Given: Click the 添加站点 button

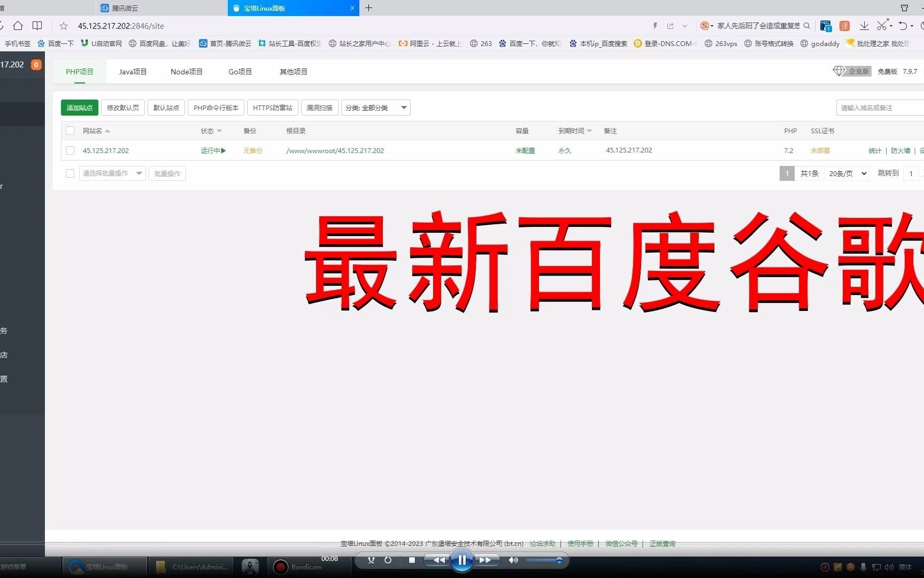Looking at the screenshot, I should click(80, 108).
